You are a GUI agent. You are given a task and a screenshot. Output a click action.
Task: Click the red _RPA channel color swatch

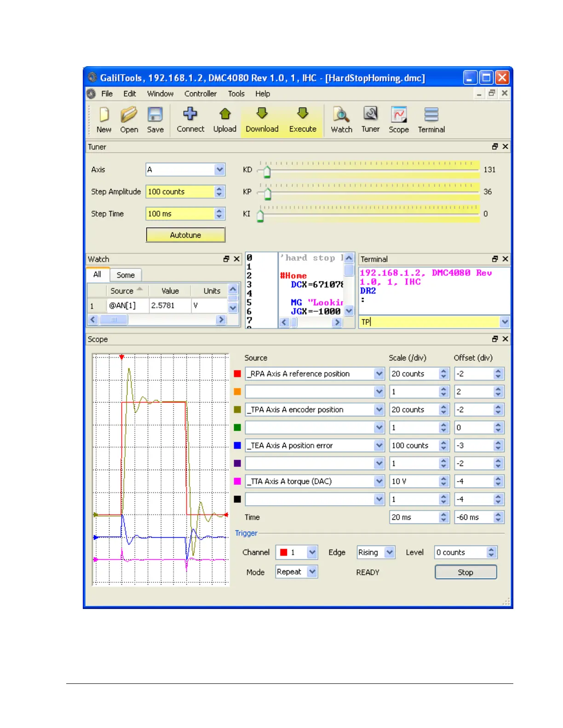237,374
